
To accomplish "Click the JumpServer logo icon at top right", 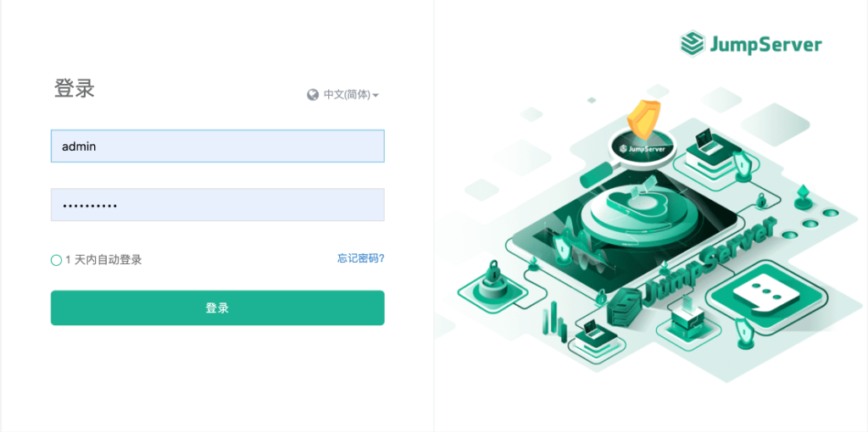I will coord(692,44).
